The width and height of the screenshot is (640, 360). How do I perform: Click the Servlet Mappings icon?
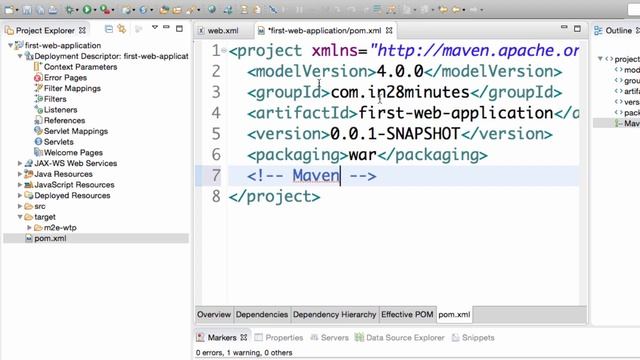pyautogui.click(x=38, y=131)
